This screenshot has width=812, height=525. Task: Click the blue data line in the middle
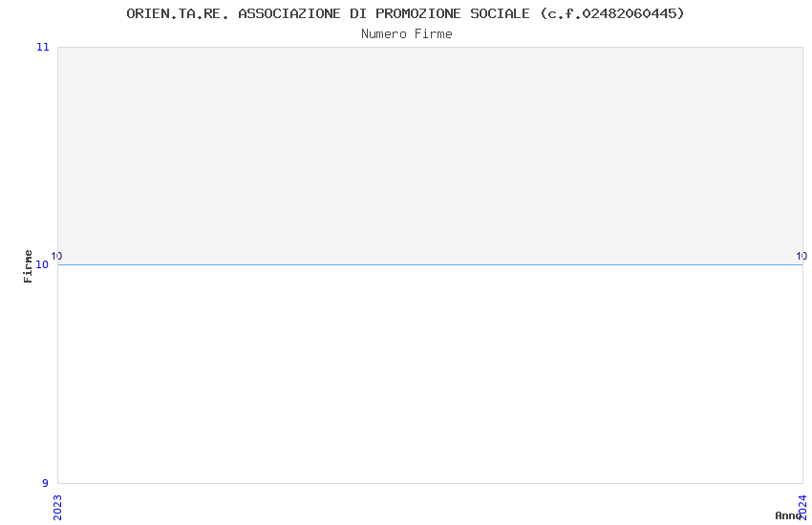pyautogui.click(x=430, y=264)
